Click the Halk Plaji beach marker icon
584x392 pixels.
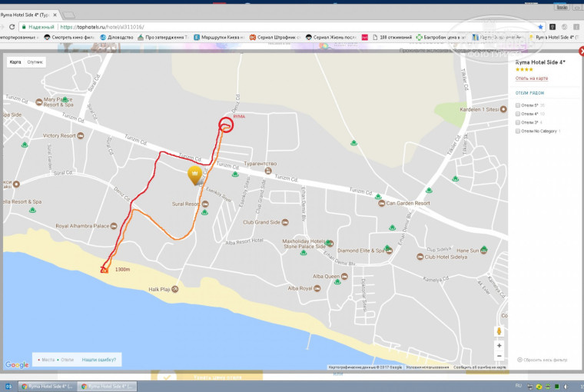click(x=174, y=289)
